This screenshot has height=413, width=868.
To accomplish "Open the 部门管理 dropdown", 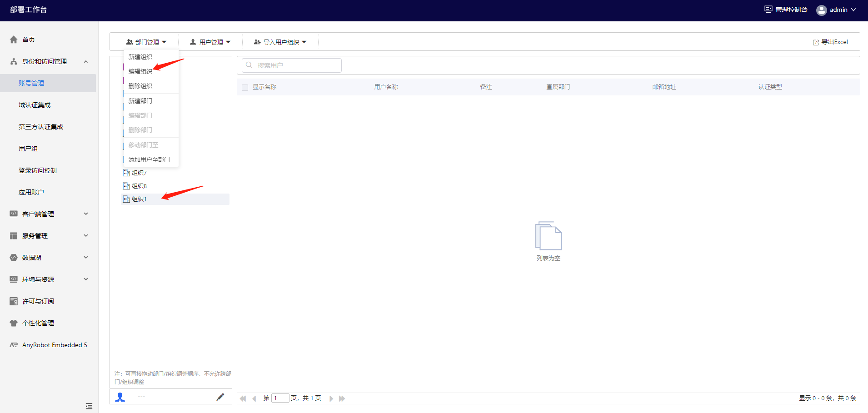I will pos(146,42).
